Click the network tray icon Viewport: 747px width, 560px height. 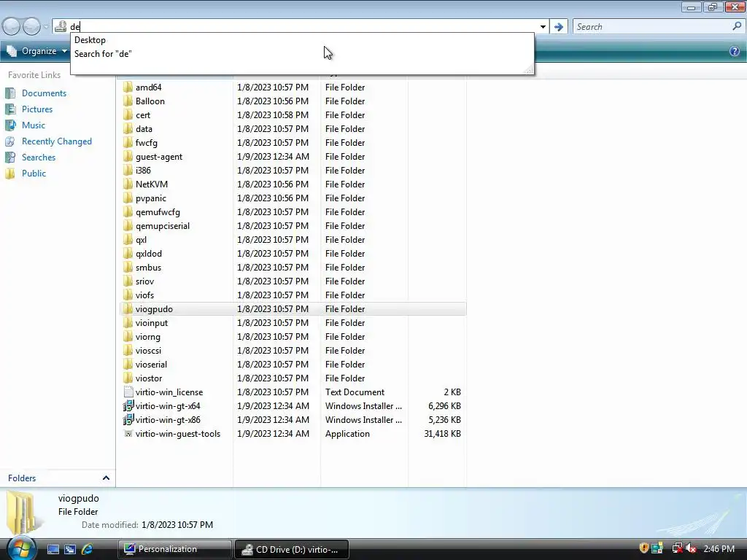coord(677,548)
